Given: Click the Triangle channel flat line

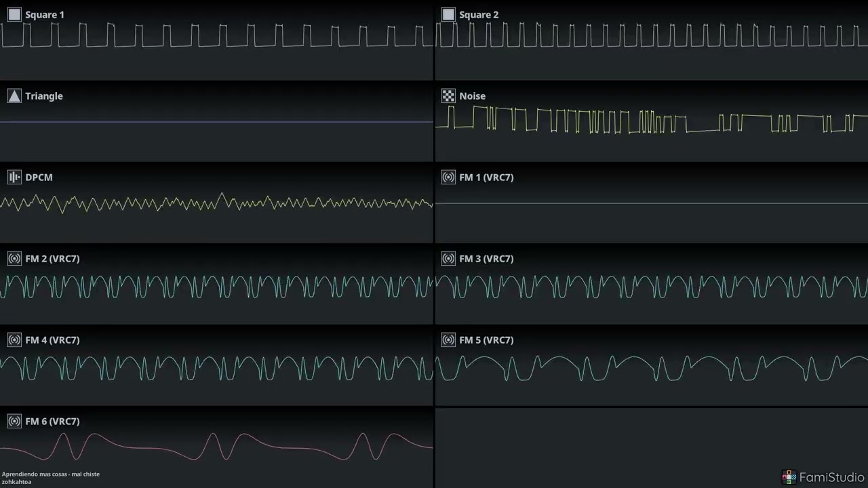Looking at the screenshot, I should (x=217, y=122).
